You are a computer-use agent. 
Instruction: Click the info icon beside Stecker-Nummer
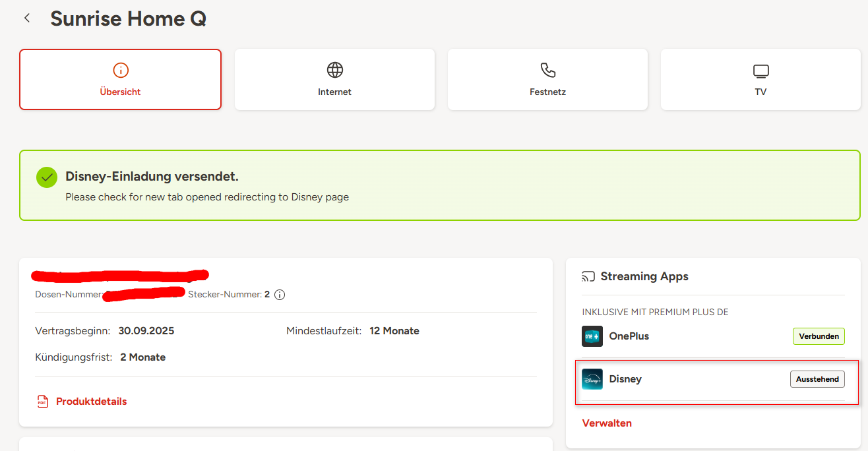280,295
